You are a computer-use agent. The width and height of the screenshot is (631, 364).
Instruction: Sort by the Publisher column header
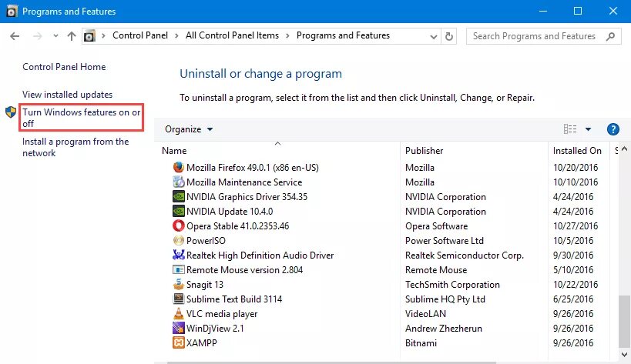pyautogui.click(x=425, y=151)
